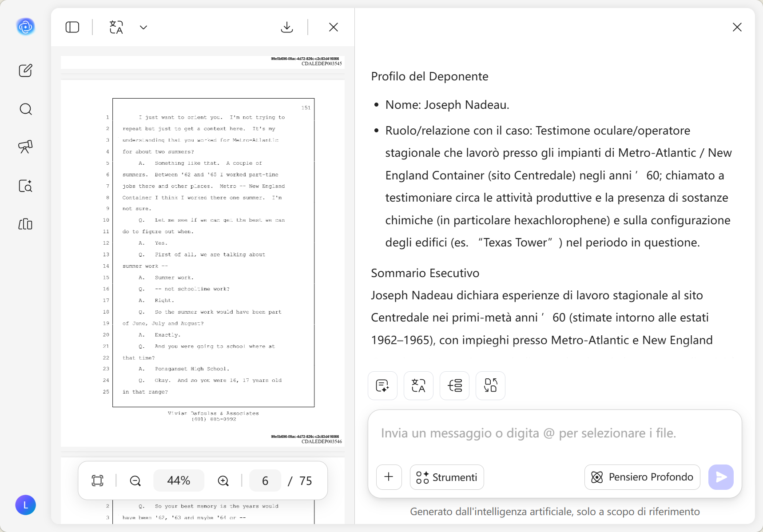Start a new chat with compose icon
Screen dimensions: 763x532
pos(26,70)
